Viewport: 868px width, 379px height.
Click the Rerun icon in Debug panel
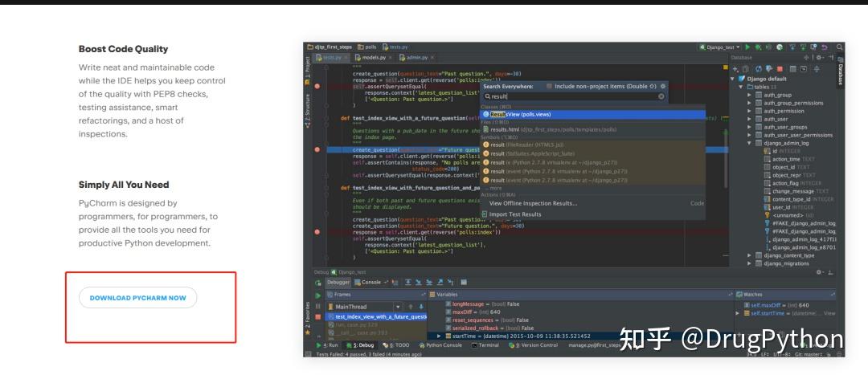[x=318, y=283]
